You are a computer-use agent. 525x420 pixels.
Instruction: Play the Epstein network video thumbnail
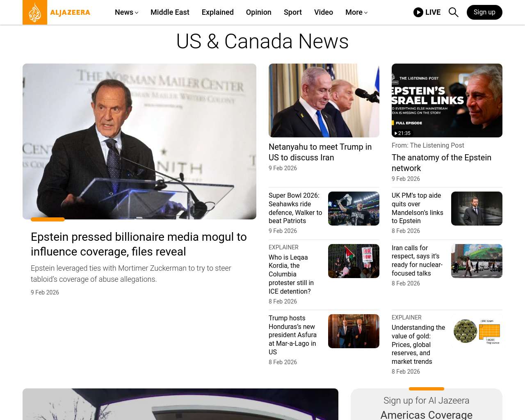[x=447, y=100]
